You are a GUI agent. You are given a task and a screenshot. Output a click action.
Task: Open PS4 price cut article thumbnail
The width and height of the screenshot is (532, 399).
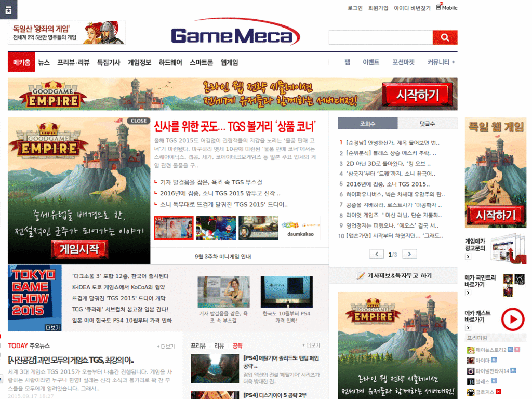pyautogui.click(x=287, y=292)
